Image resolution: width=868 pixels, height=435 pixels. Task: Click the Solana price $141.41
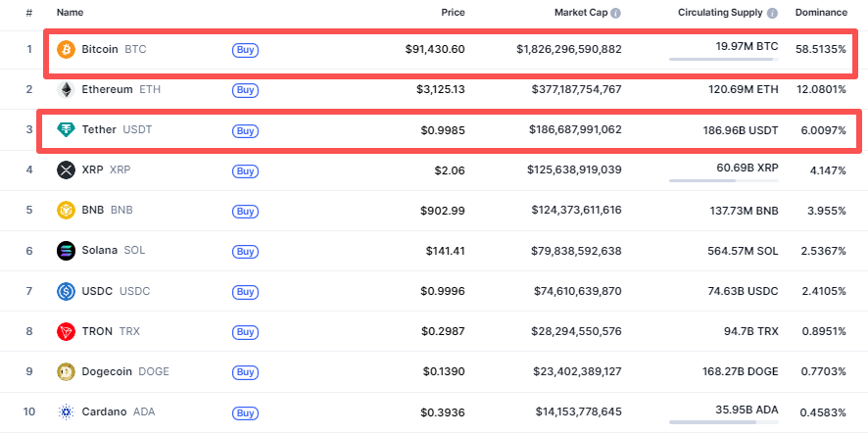pos(445,251)
